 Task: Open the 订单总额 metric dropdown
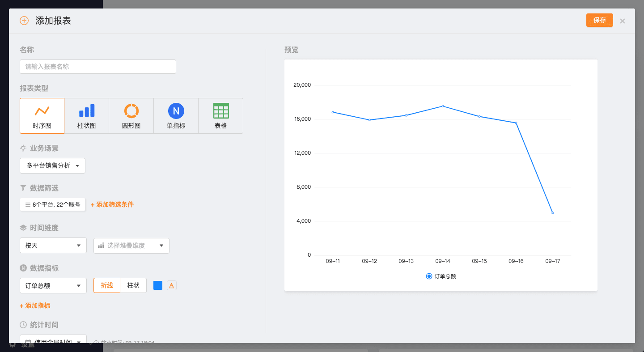(53, 286)
